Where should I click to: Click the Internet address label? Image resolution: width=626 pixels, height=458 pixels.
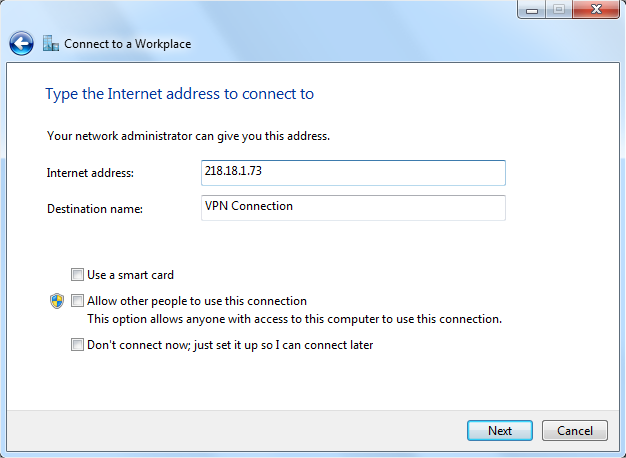pyautogui.click(x=90, y=173)
